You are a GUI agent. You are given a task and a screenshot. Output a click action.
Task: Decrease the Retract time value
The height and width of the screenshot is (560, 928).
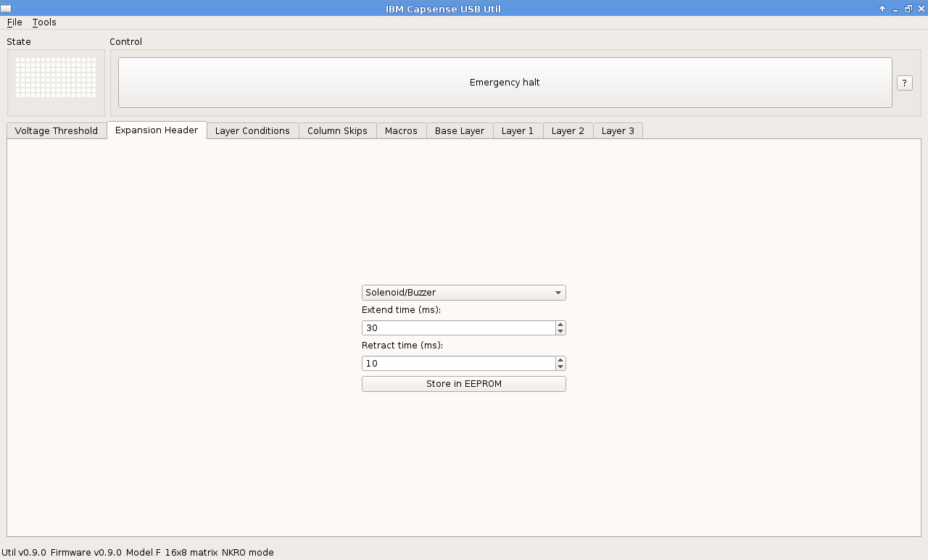560,367
